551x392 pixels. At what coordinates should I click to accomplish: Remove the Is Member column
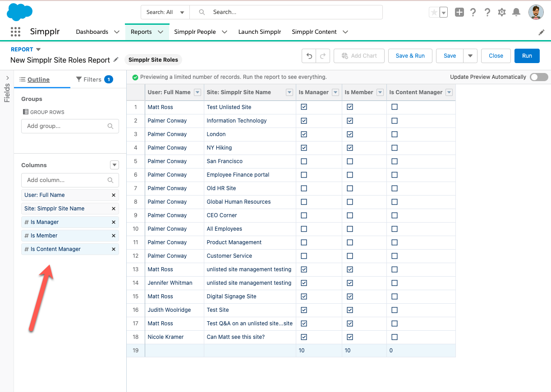pos(114,236)
